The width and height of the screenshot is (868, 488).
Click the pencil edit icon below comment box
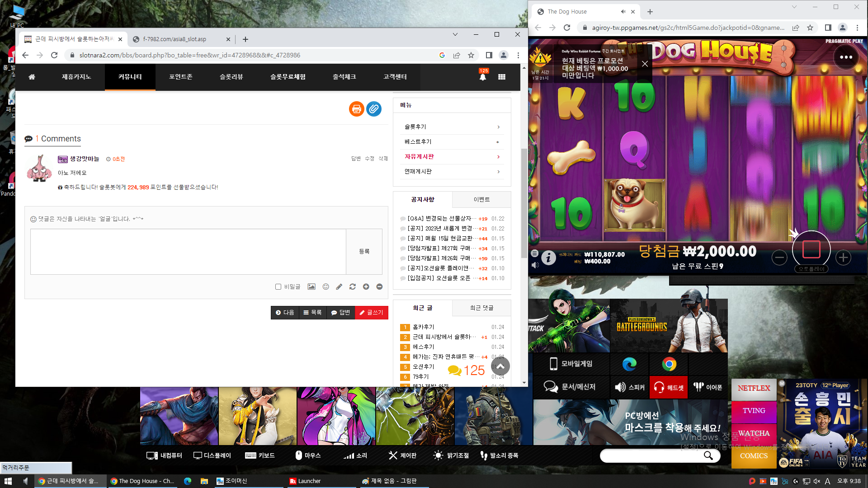[339, 286]
